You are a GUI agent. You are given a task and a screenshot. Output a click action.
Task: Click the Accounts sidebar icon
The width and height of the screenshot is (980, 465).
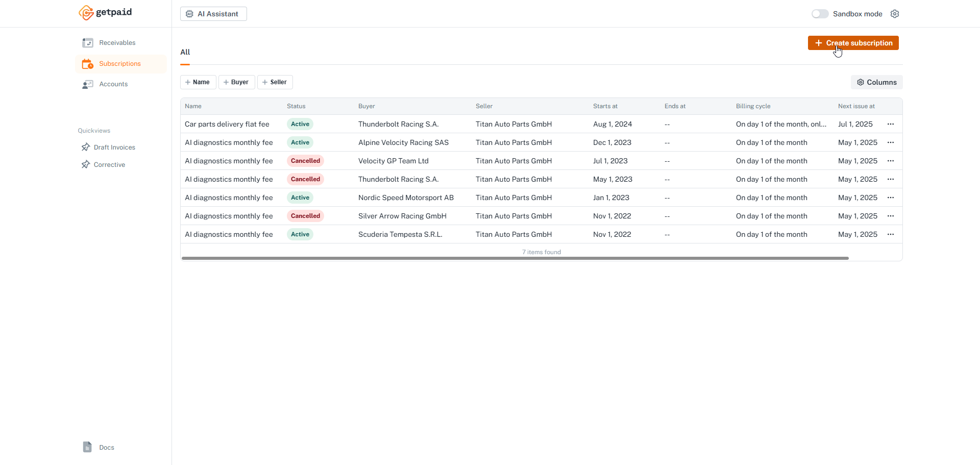click(x=88, y=84)
